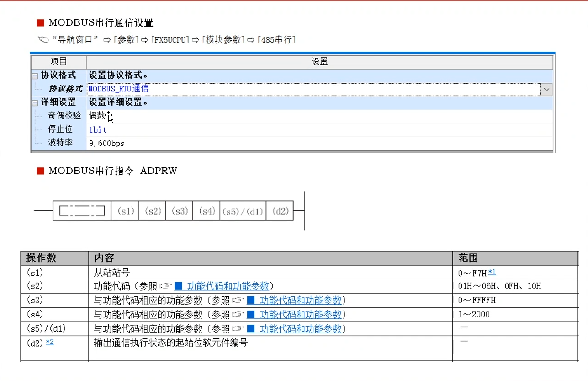Open the *2 footnote next to (d2)
The width and height of the screenshot is (588, 381).
[49, 342]
